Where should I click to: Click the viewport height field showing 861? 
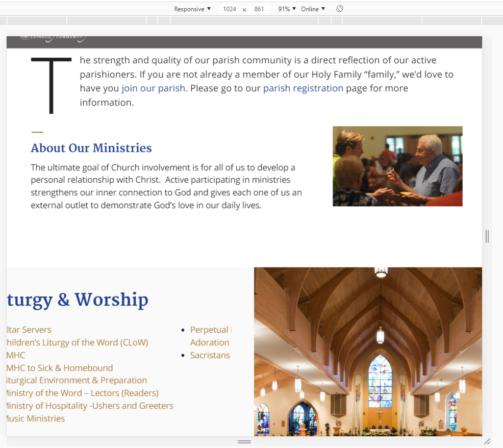click(259, 9)
